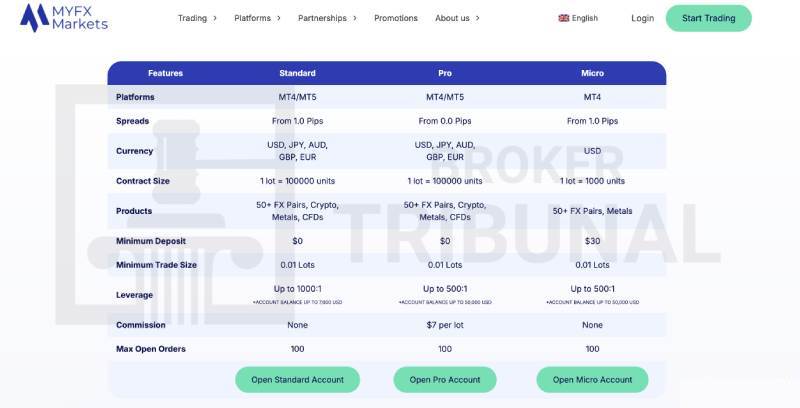Click the Currency row label
This screenshot has height=408, width=800.
(135, 151)
